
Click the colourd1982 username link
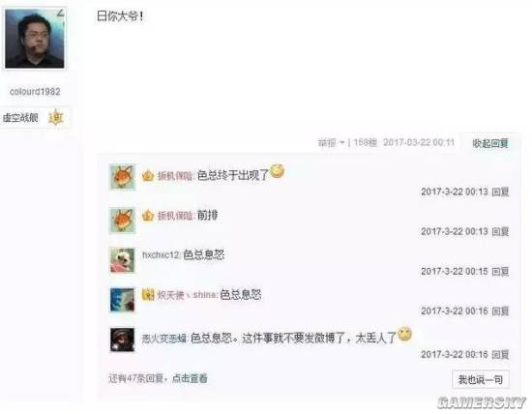click(x=35, y=92)
